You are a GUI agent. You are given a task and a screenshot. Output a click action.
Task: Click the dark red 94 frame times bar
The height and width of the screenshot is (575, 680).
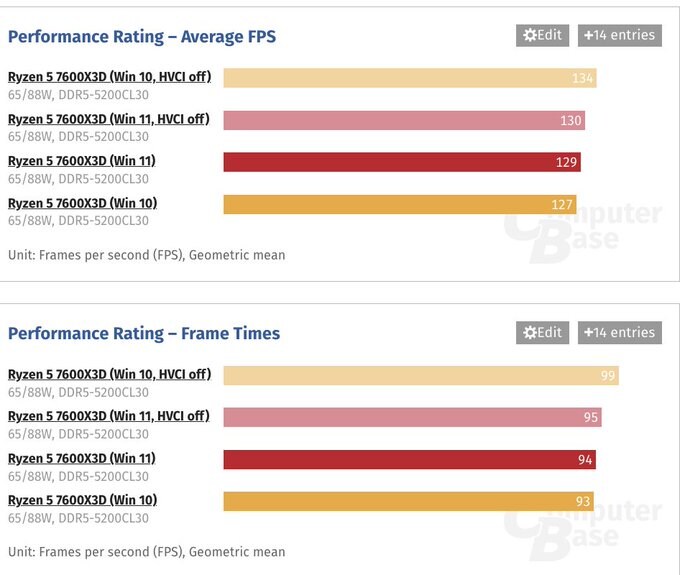(x=409, y=459)
